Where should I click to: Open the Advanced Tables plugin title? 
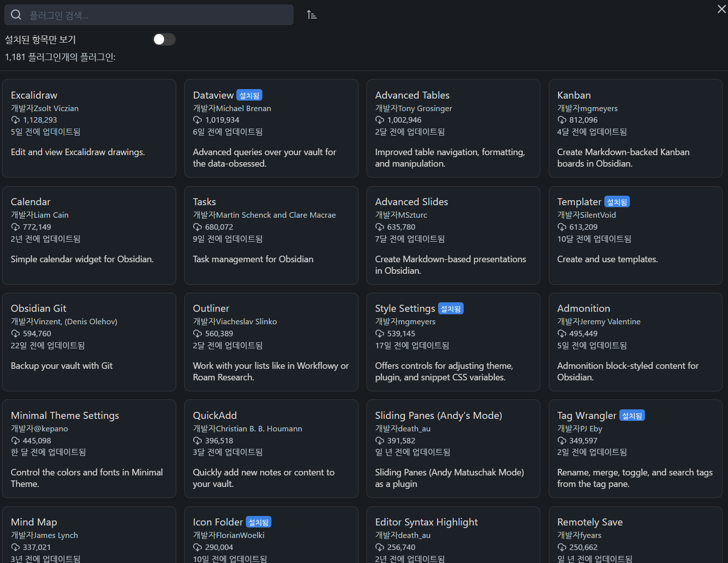[x=412, y=95]
